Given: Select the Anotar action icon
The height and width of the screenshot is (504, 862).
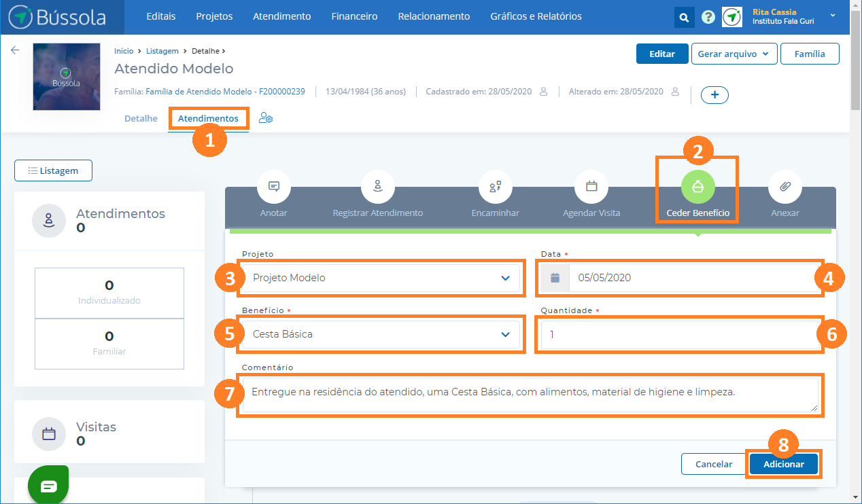Looking at the screenshot, I should pyautogui.click(x=274, y=187).
